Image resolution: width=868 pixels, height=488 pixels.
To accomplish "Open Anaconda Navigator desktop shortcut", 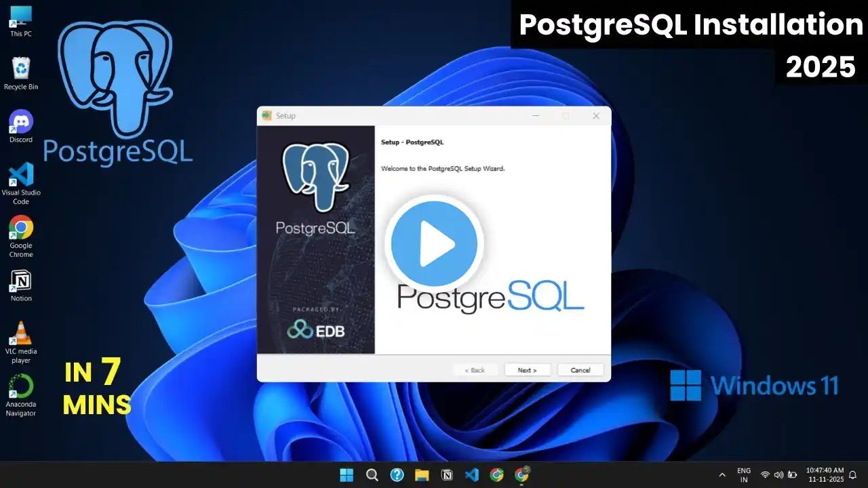I will 21,396.
